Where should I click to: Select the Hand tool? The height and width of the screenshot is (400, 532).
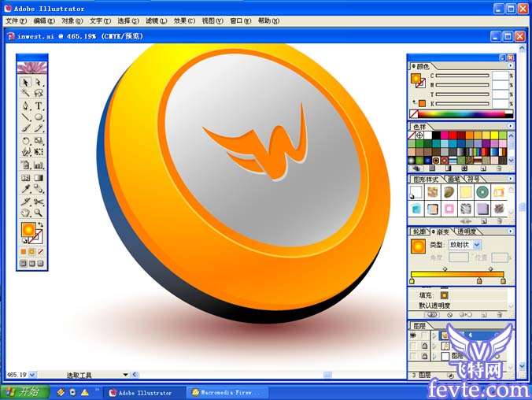pyautogui.click(x=25, y=213)
